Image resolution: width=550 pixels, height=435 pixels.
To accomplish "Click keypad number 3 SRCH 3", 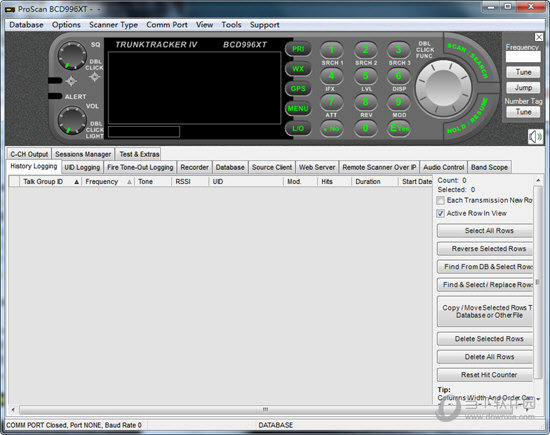I will point(398,50).
